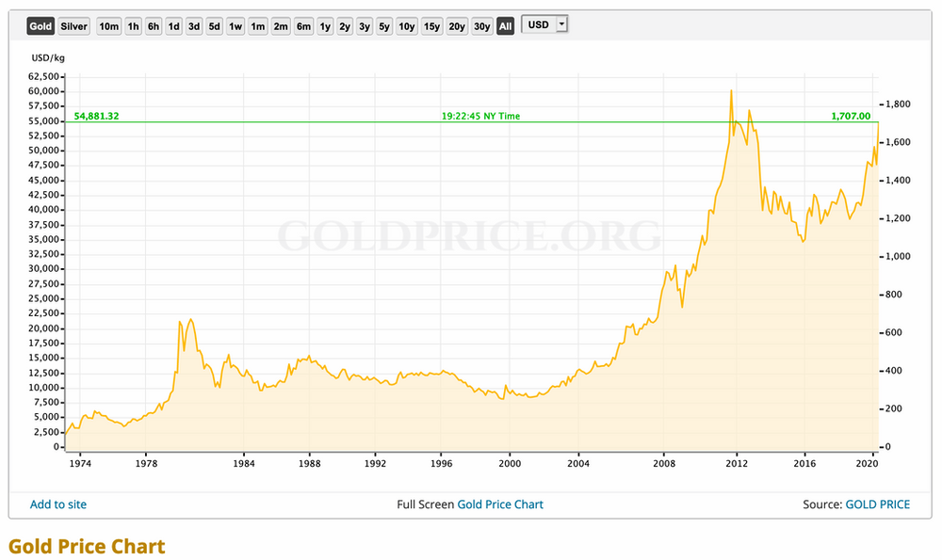Click the 55,000 y-axis label
This screenshot has width=942, height=560.
pyautogui.click(x=44, y=120)
